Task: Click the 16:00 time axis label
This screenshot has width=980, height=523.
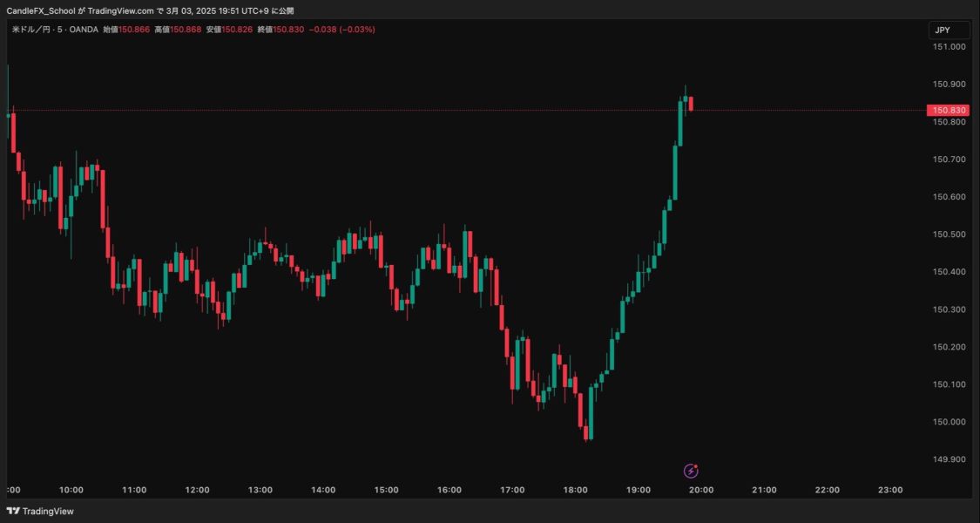Action: tap(449, 490)
